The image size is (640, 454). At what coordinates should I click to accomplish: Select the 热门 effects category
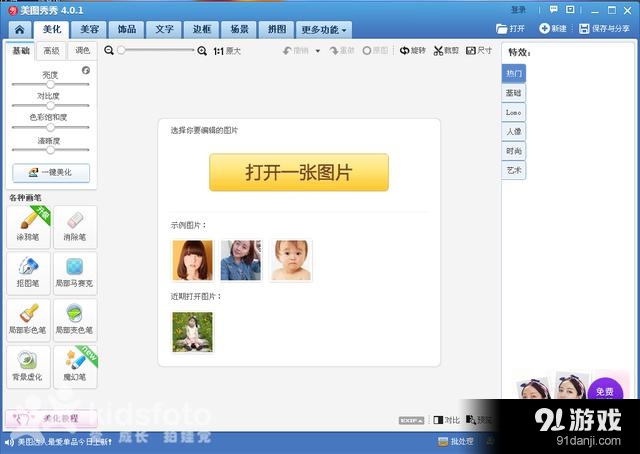tap(513, 73)
